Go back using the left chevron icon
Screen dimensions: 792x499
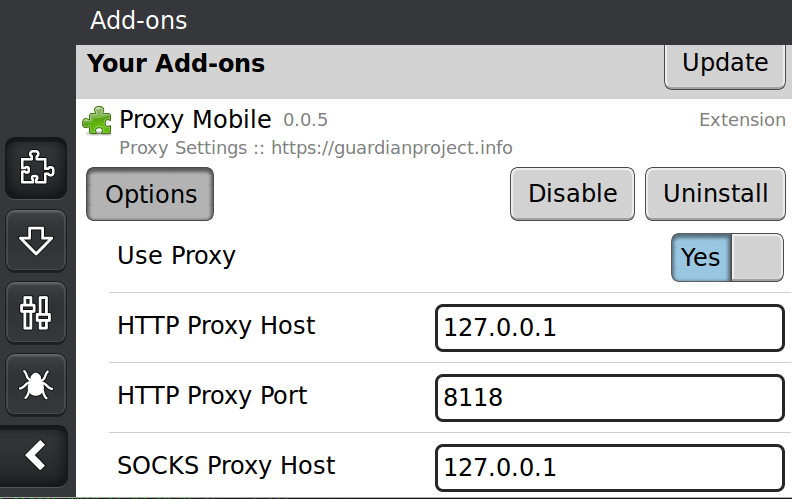(34, 456)
